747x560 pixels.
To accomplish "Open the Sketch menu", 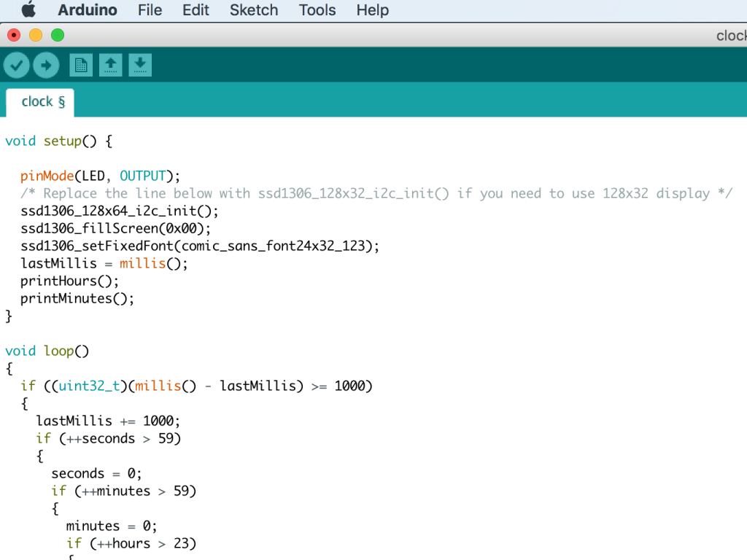I will pyautogui.click(x=254, y=10).
